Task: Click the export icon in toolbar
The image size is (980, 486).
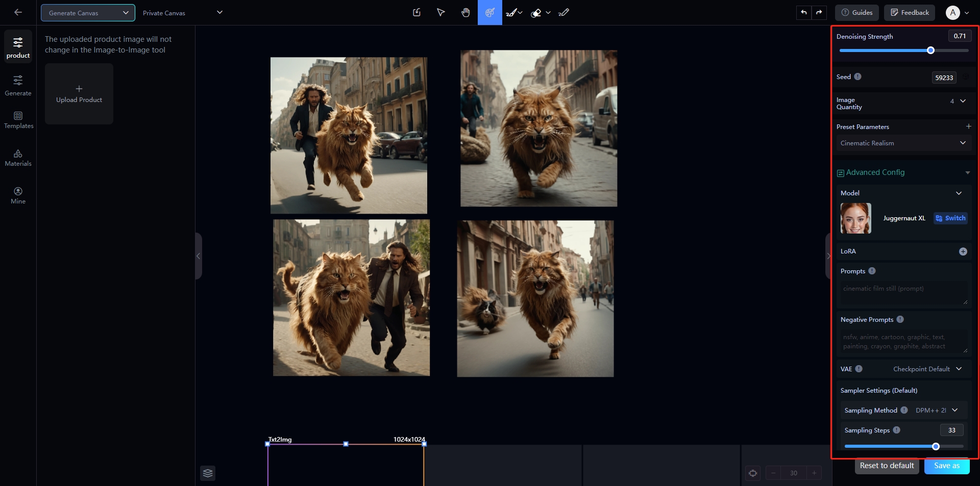Action: click(x=416, y=13)
